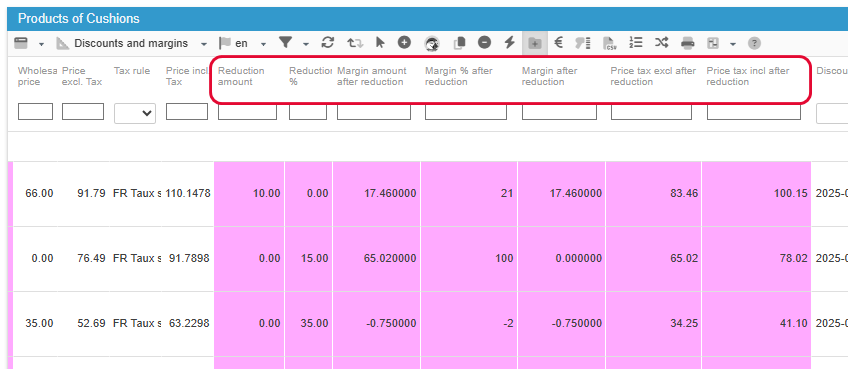
Task: Select margin percent cell showing 21
Action: pyautogui.click(x=469, y=194)
